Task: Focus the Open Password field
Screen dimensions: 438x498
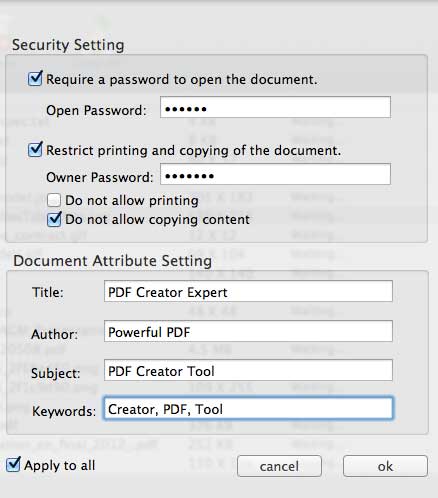Action: click(275, 107)
